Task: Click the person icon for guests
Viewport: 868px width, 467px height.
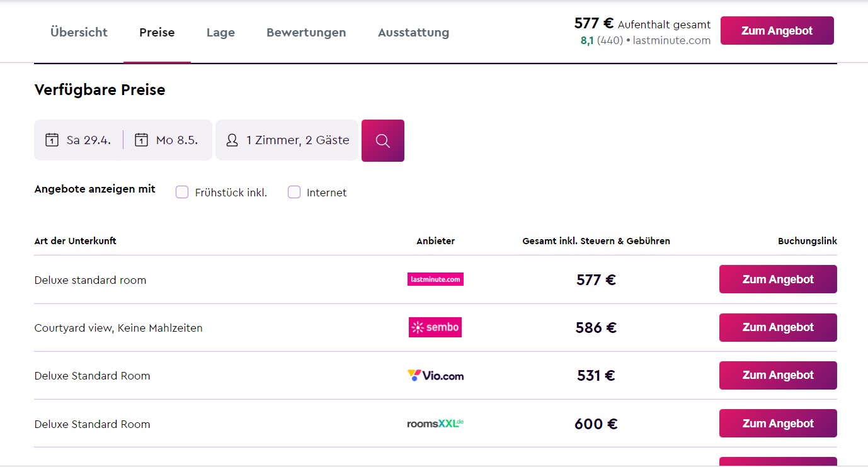Action: coord(232,140)
